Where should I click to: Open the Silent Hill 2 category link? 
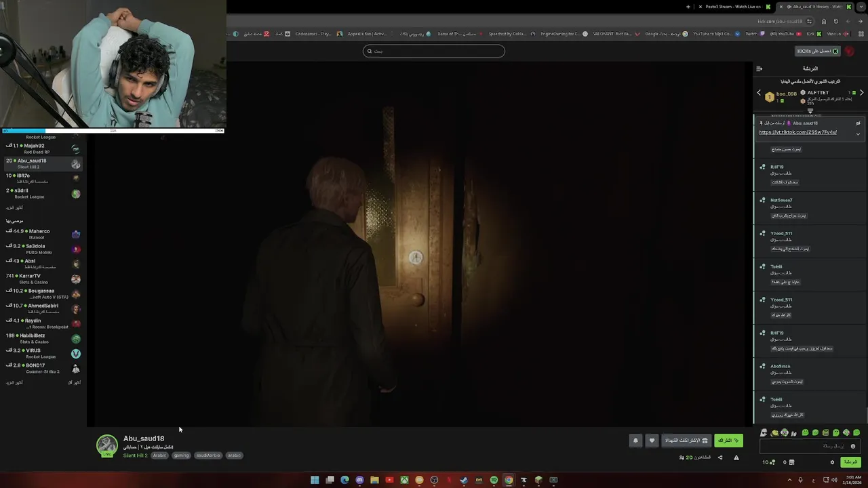(135, 455)
